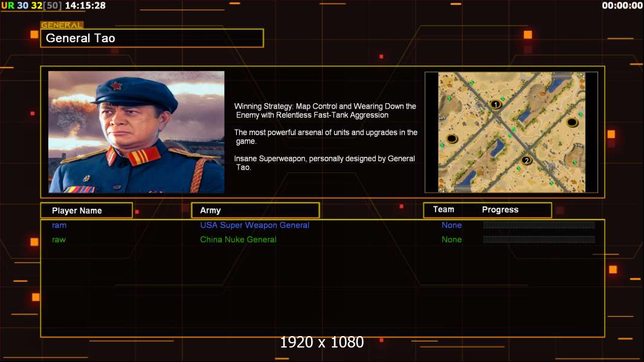Click the 1920 x 1080 resolution text
Image resolution: width=644 pixels, height=362 pixels.
tap(322, 342)
